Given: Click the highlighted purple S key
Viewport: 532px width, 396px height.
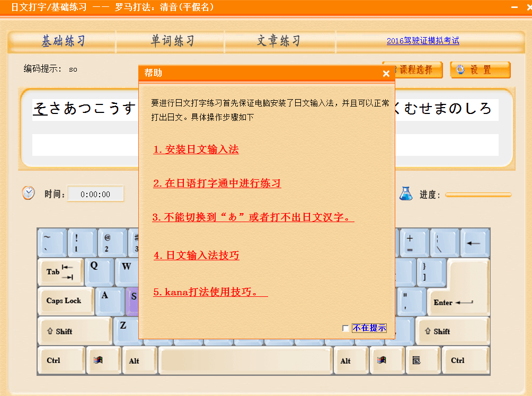Looking at the screenshot, I should 132,301.
